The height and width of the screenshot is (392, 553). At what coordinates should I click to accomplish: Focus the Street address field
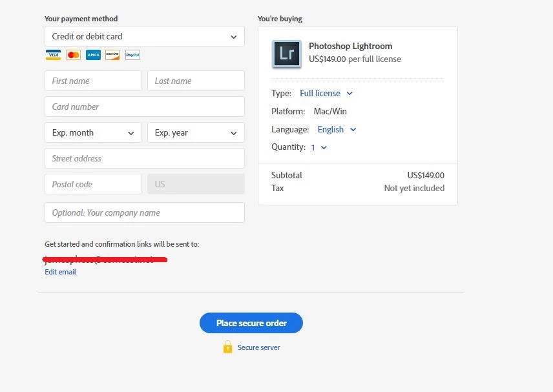pos(145,158)
